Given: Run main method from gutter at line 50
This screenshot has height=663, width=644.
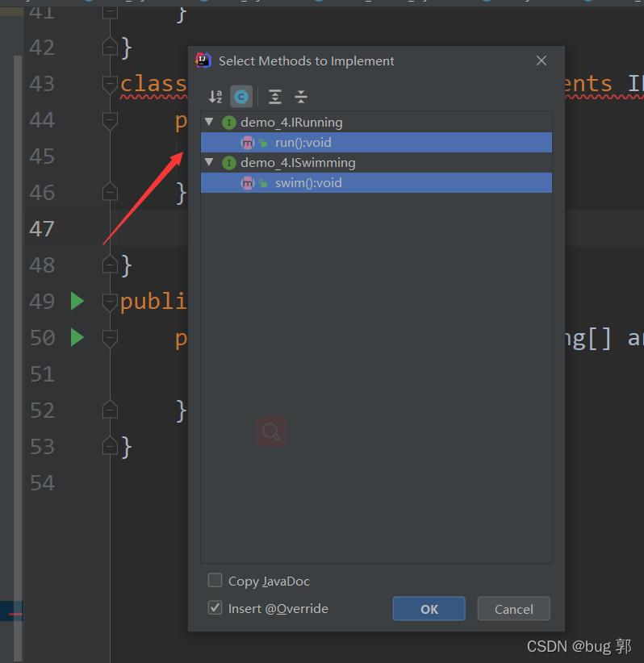Looking at the screenshot, I should point(77,337).
